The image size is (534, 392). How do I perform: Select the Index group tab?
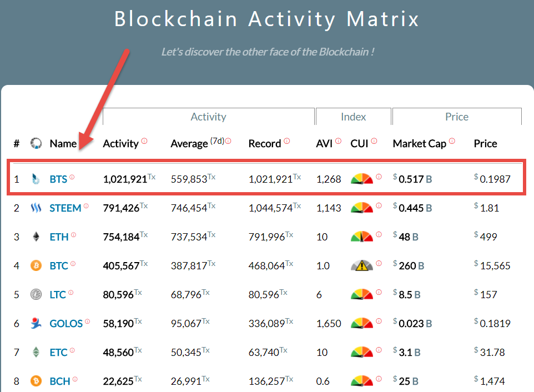pyautogui.click(x=354, y=117)
